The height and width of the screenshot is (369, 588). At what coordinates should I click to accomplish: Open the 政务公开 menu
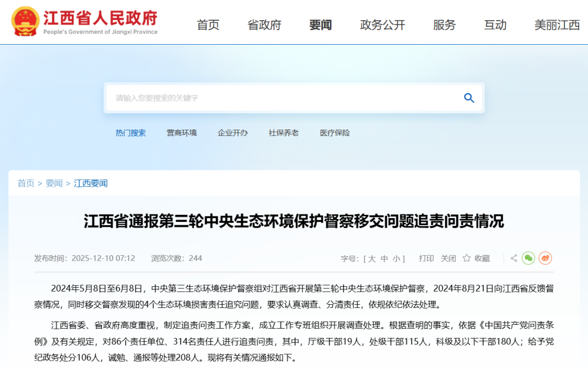(382, 25)
